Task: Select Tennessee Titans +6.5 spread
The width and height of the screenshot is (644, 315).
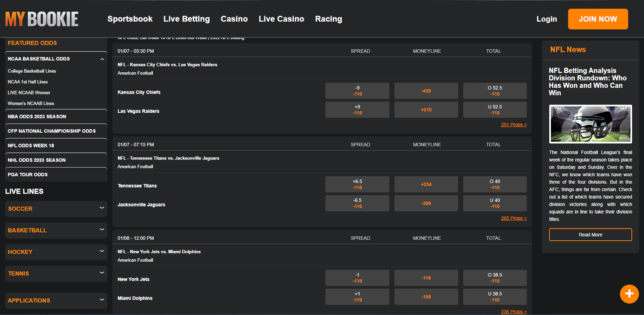Action: (x=357, y=184)
